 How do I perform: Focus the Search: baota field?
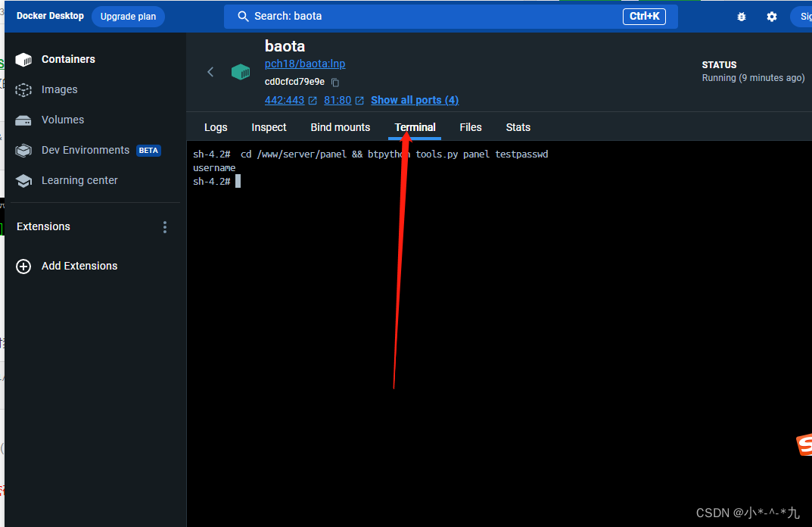(450, 17)
